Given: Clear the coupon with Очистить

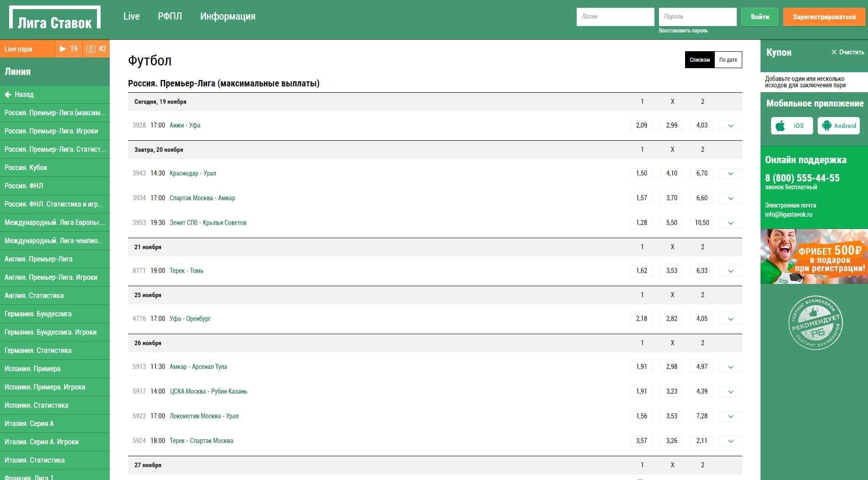Looking at the screenshot, I should point(847,52).
